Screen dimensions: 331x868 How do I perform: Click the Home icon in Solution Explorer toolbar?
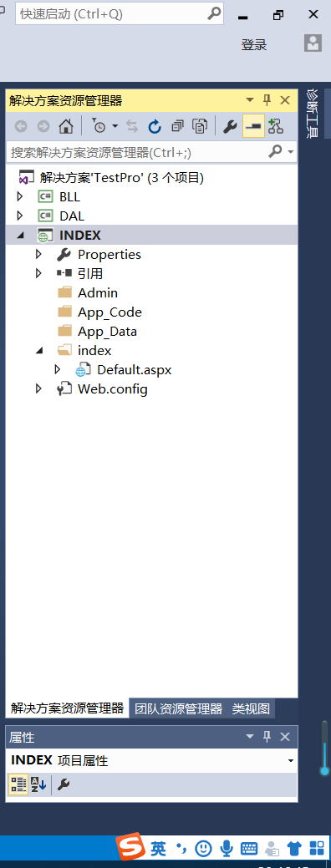coord(66,127)
